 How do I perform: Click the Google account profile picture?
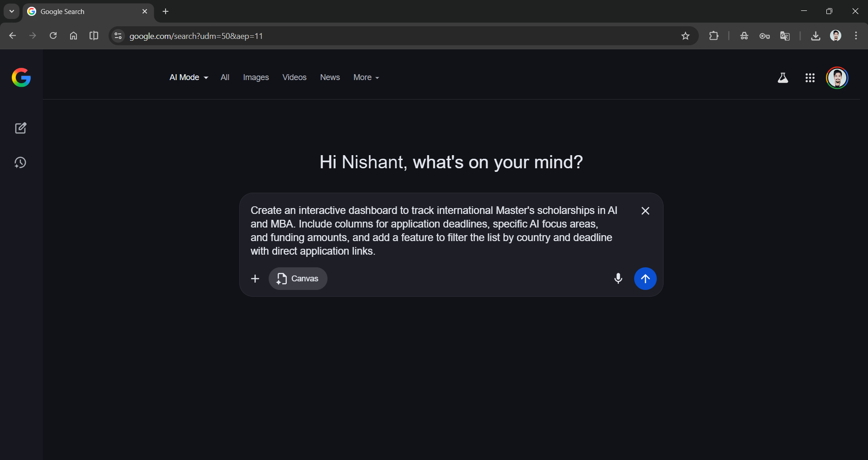click(x=837, y=77)
